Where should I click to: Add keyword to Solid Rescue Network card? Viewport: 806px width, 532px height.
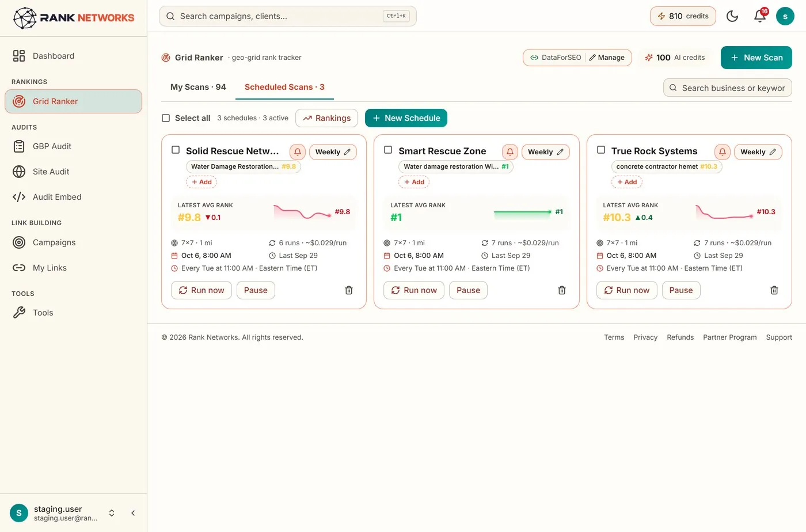click(201, 182)
